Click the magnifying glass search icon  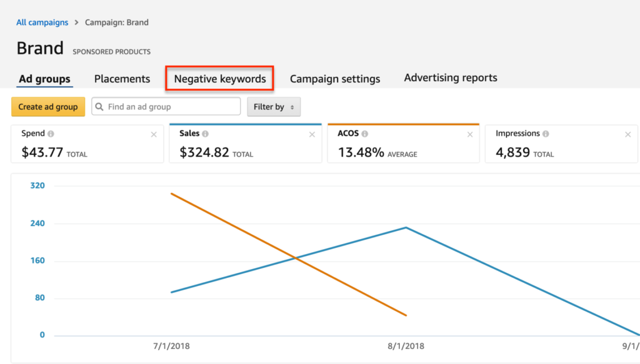tap(100, 107)
